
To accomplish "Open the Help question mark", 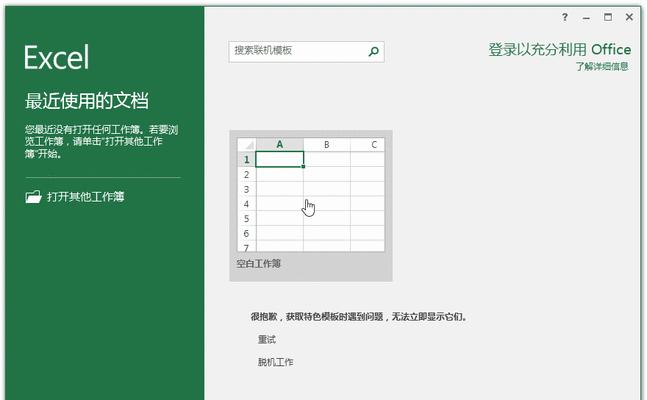I will coord(565,17).
